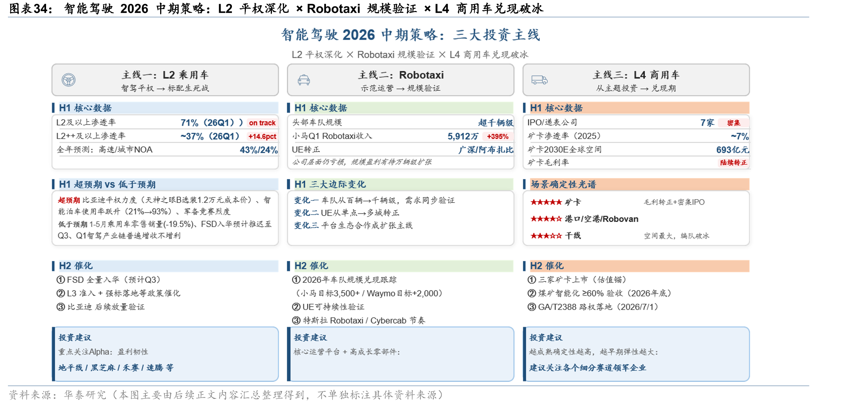Select the '主线三: L4 商用车' header card
This screenshot has width=868, height=406.
click(x=636, y=80)
